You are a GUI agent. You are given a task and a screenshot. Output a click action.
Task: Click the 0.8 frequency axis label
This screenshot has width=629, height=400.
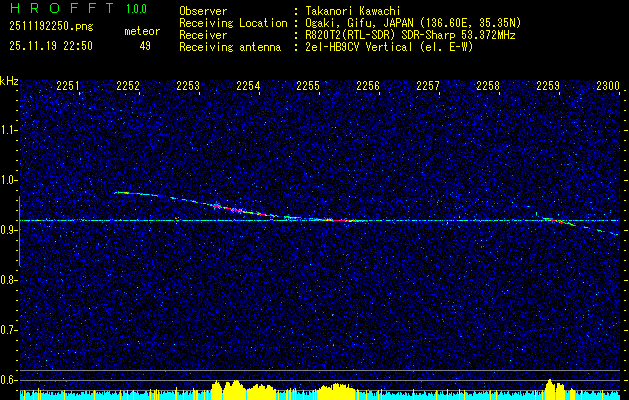(x=8, y=280)
